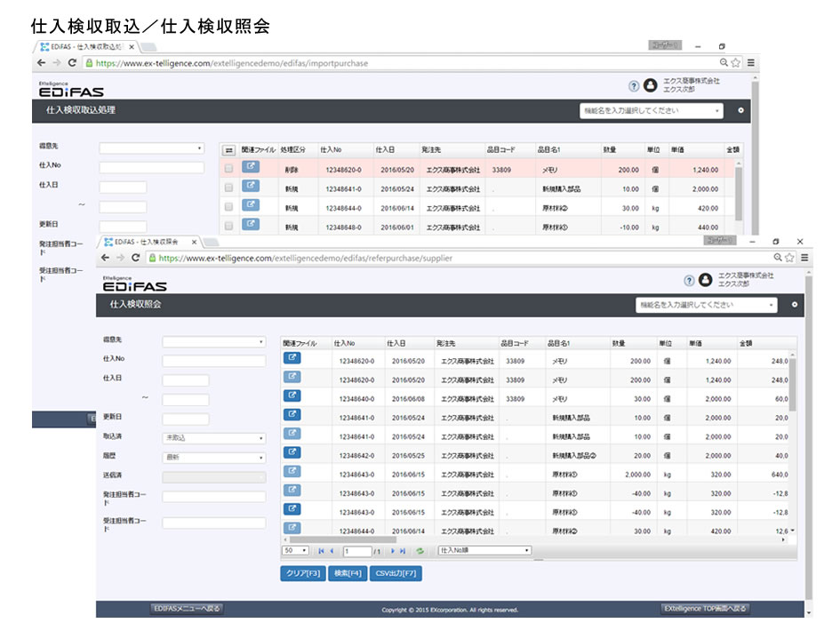Open browser menu in the 仕入検収照会 window
Image resolution: width=840 pixels, height=631 pixels.
(804, 258)
